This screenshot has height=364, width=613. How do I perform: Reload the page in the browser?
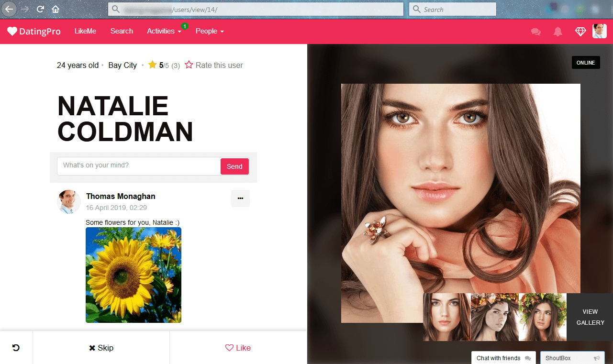[41, 9]
